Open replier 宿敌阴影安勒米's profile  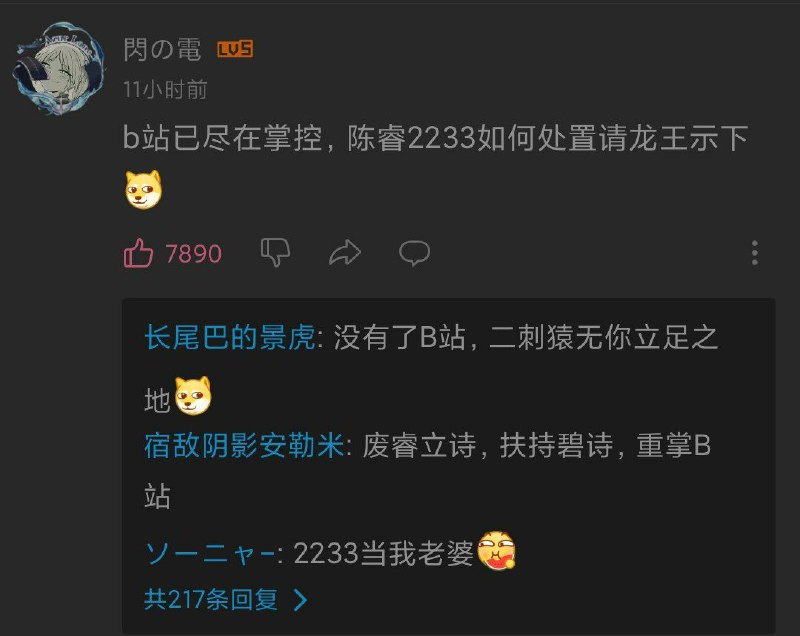pos(244,445)
